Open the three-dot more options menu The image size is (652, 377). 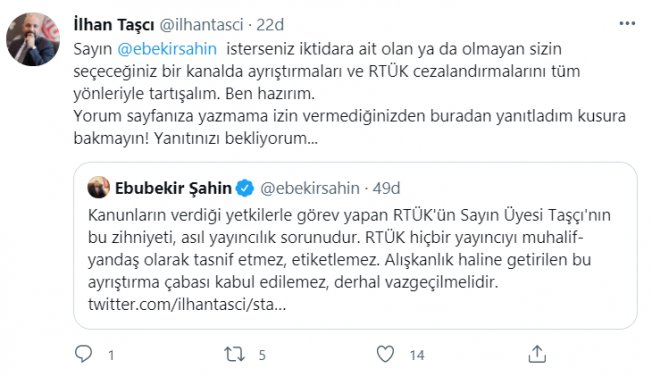627,24
